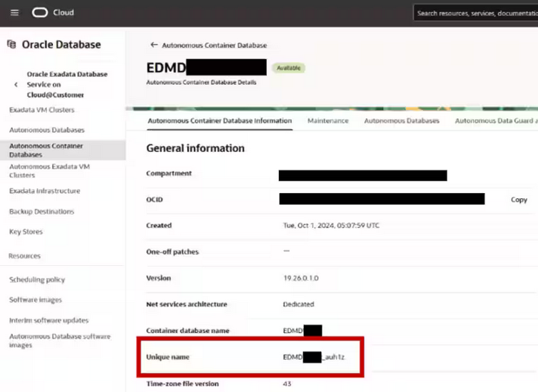Open Exadata Infrastructure sidebar link
The width and height of the screenshot is (538, 392).
pos(45,191)
